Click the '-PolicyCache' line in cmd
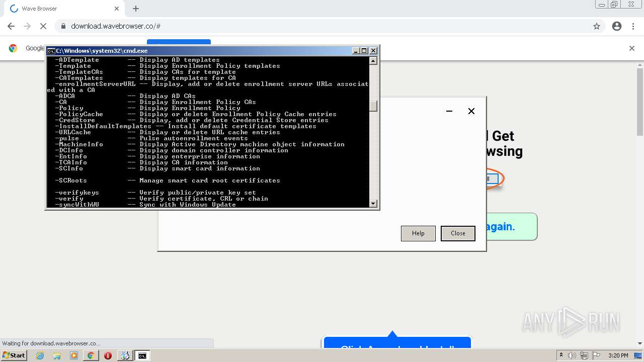The width and height of the screenshot is (644, 362). click(x=196, y=114)
